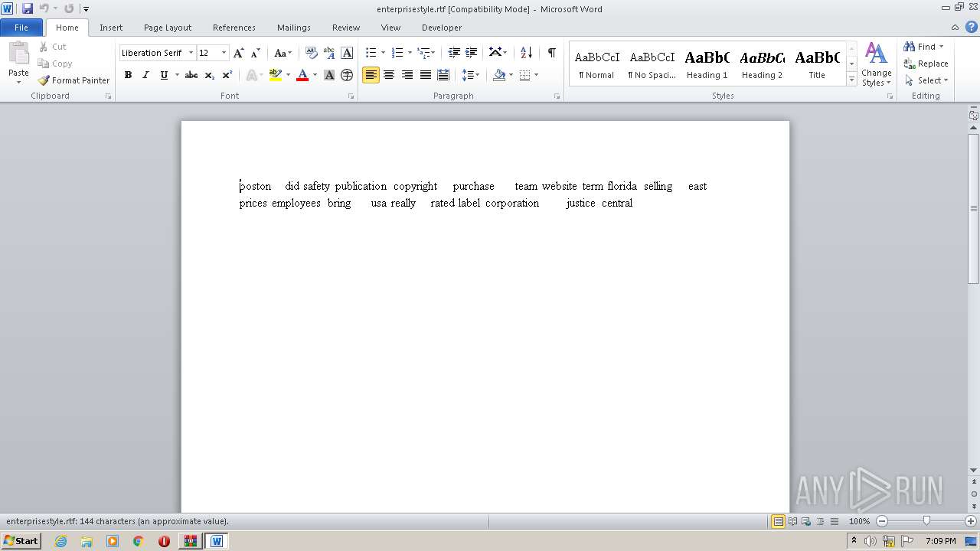Increase the paragraph indent
980x551 pixels.
(472, 53)
